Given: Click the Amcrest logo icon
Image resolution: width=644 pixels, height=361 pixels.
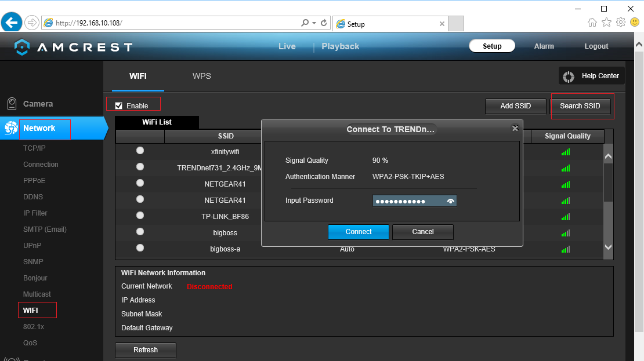Looking at the screenshot, I should (21, 47).
